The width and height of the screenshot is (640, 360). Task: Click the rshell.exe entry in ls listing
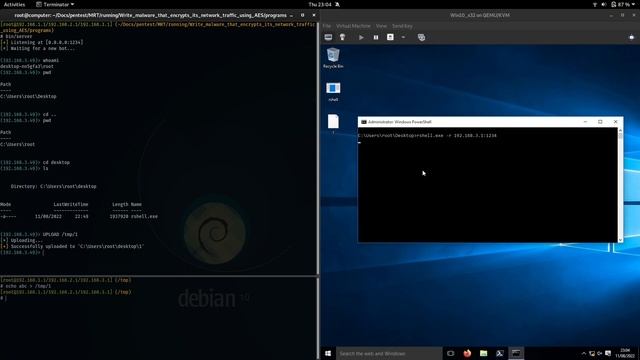click(x=144, y=216)
